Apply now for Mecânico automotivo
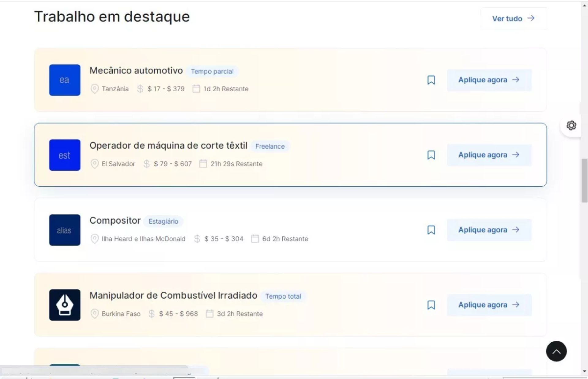Image resolution: width=588 pixels, height=379 pixels. pos(489,80)
